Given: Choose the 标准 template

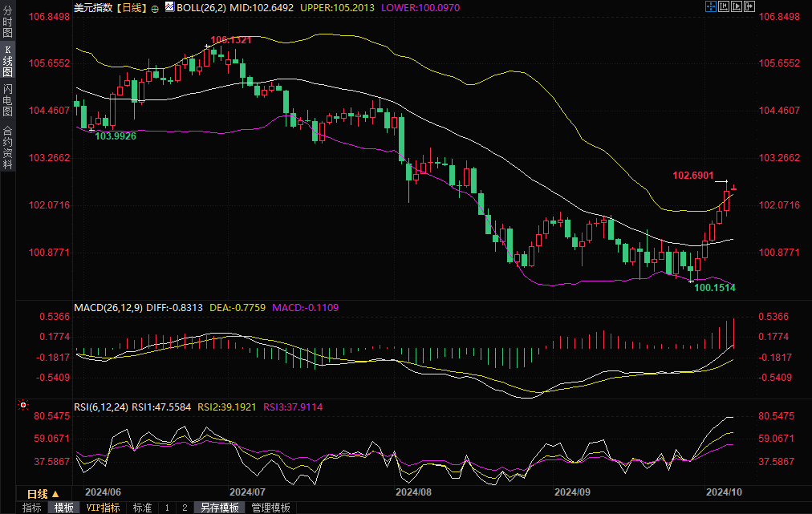Looking at the screenshot, I should tap(142, 508).
